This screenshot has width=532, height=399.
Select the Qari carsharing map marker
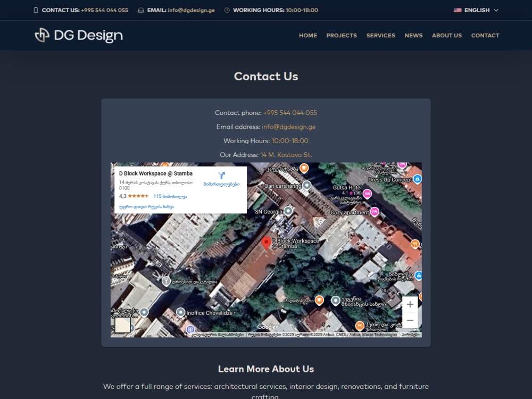[x=307, y=185]
